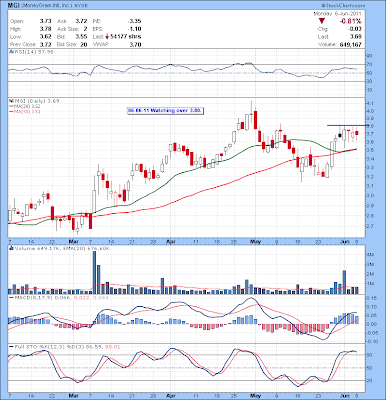Click the Chg value -0.03
This screenshot has width=386, height=400.
tap(356, 29)
